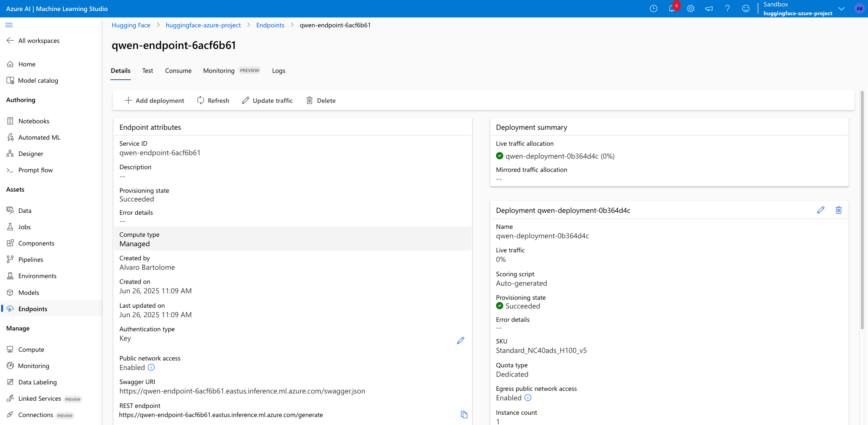Screen dimensions: 868x425
Task: Open Azure ML Studio settings gear
Action: [690, 8]
